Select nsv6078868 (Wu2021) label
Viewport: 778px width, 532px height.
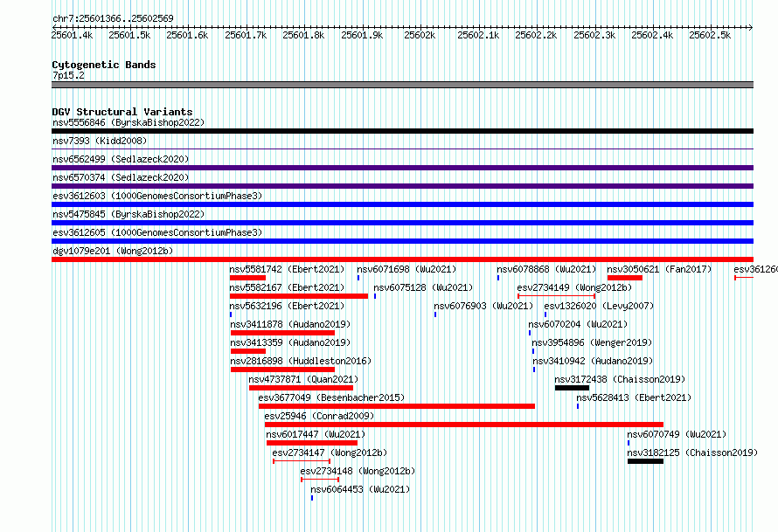coord(546,269)
